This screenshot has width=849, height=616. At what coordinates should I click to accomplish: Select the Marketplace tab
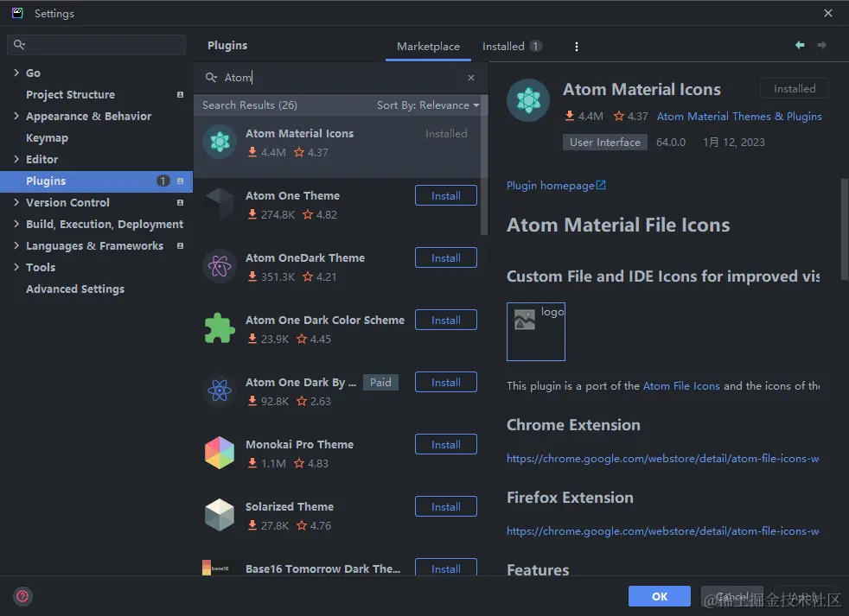click(x=428, y=46)
